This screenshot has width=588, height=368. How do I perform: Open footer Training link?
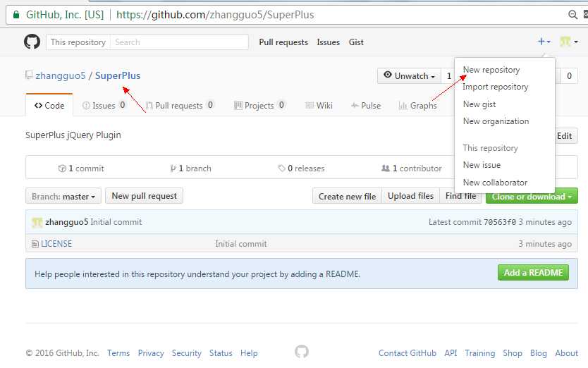[x=480, y=353]
